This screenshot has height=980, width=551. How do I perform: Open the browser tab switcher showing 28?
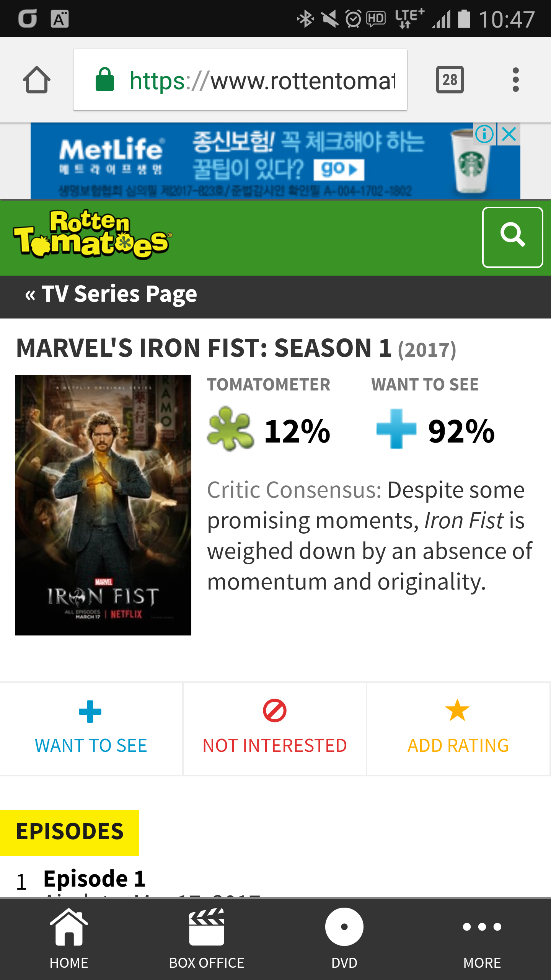[450, 80]
